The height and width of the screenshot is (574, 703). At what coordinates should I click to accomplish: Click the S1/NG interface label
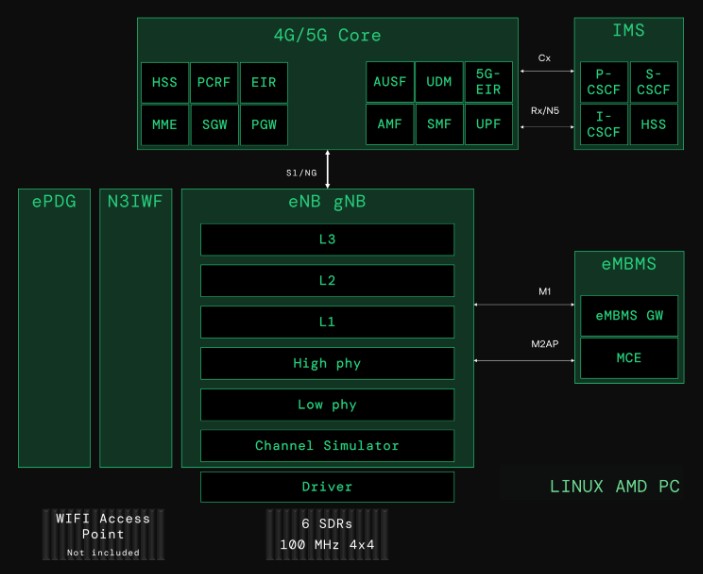(301, 173)
